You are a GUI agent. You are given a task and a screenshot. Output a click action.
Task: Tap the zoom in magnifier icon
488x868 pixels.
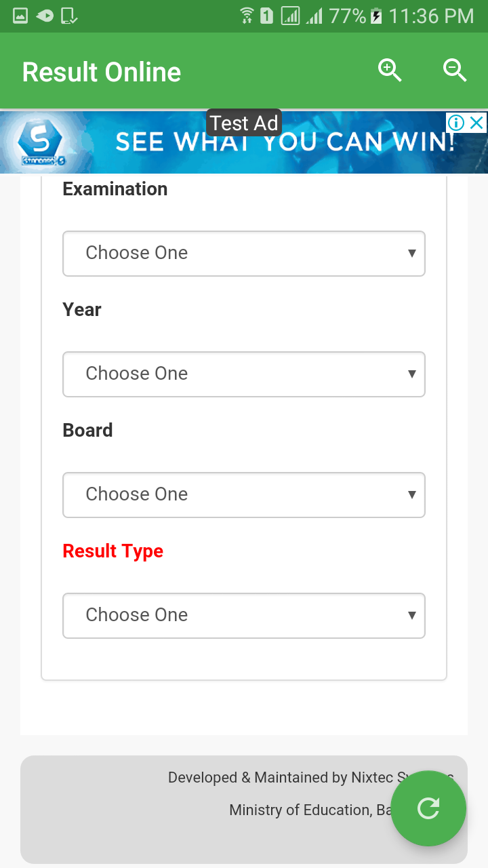pos(390,71)
